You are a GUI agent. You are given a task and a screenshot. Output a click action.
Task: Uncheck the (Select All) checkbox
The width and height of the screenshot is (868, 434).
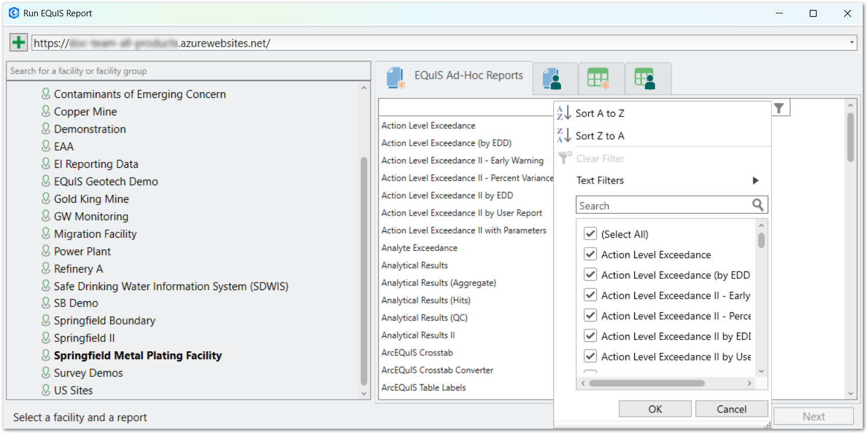(590, 233)
